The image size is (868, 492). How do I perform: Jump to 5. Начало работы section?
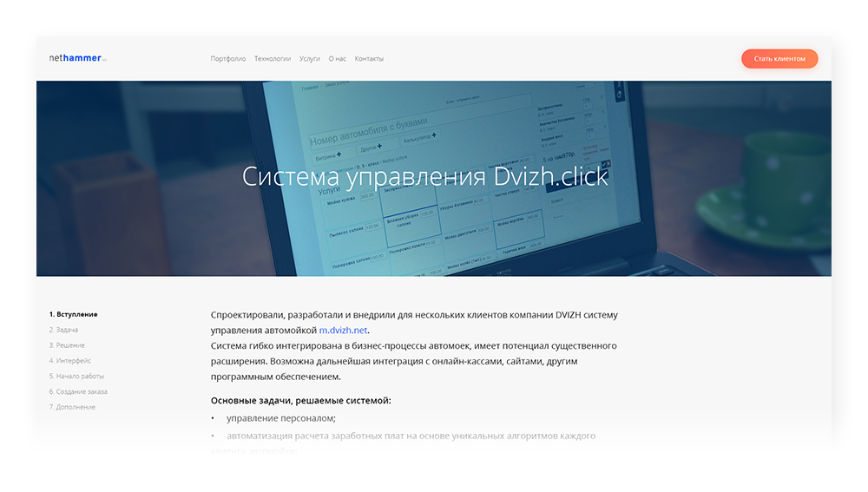click(76, 377)
